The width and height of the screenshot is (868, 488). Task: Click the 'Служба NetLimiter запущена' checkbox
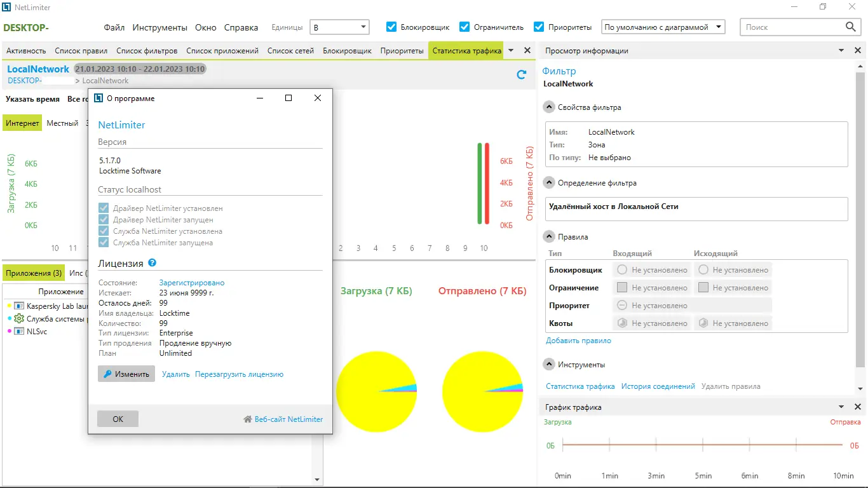(x=104, y=243)
